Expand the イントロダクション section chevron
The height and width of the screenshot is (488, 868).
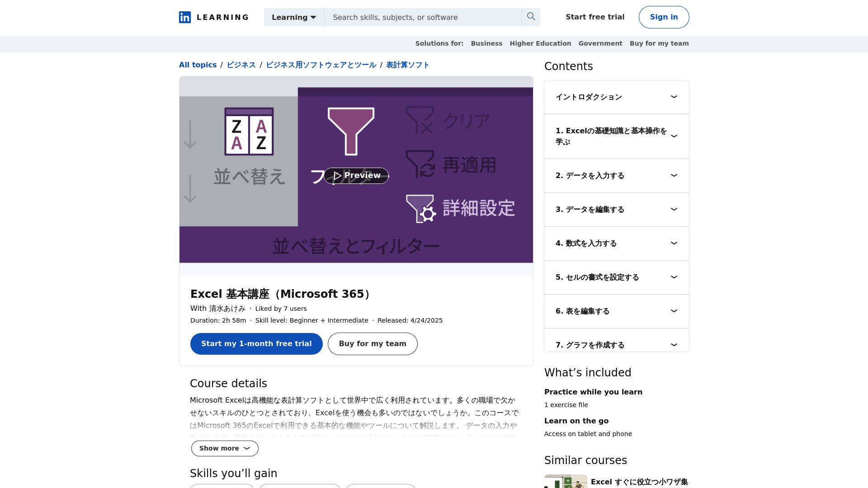point(674,97)
